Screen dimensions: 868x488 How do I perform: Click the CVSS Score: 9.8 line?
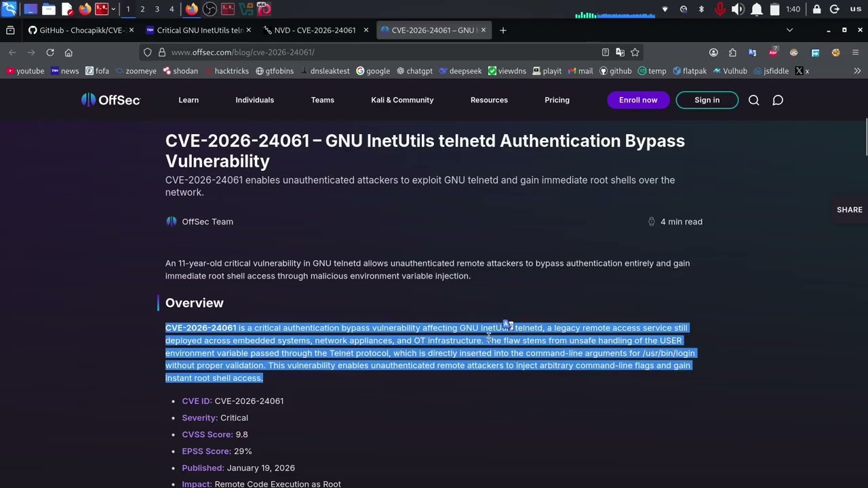214,434
